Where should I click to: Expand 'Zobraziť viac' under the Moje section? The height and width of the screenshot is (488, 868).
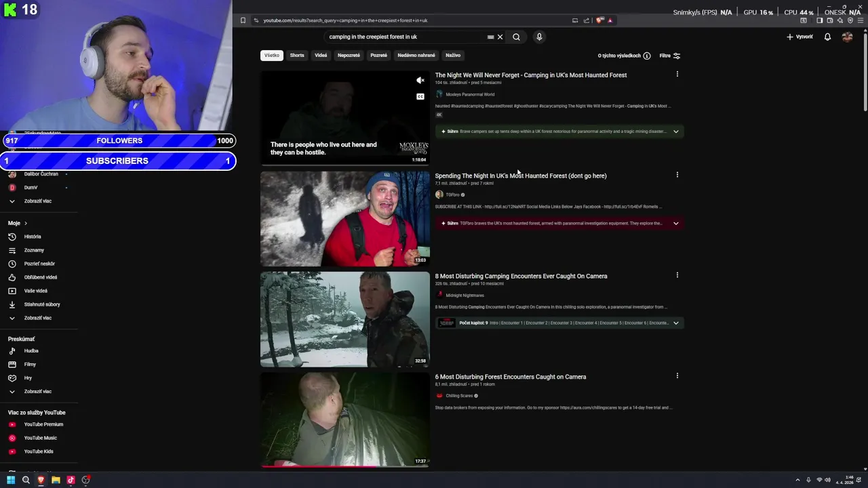(39, 318)
